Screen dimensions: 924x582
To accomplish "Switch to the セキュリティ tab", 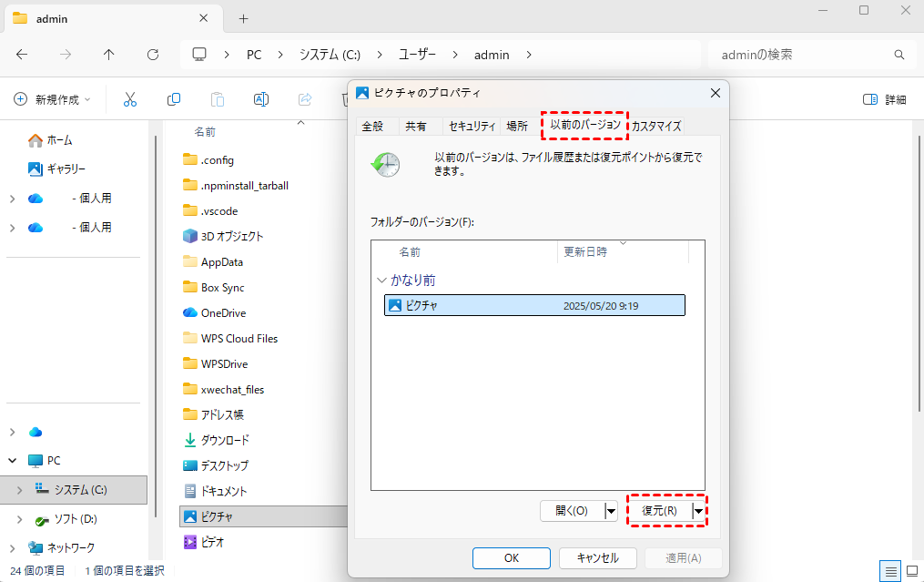I will 472,127.
